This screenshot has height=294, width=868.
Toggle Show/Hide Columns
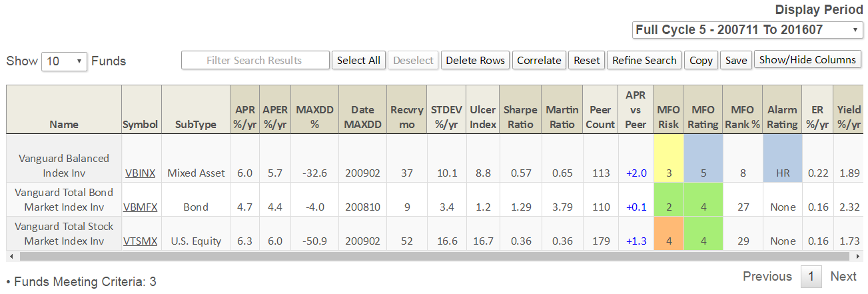click(807, 60)
